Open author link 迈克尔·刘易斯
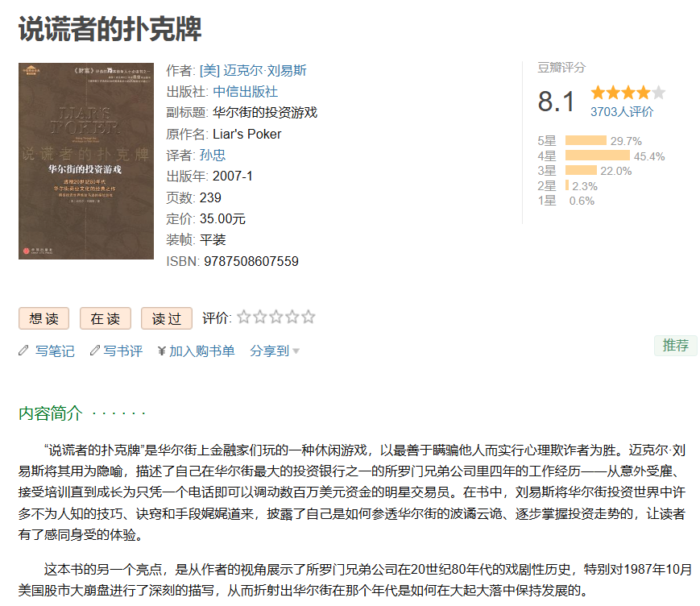This screenshot has height=606, width=700. [253, 71]
